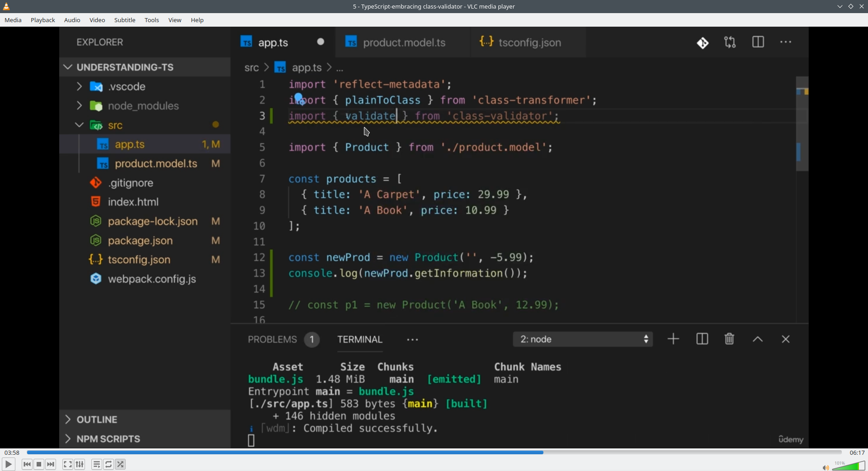Create a new terminal with plus icon
The height and width of the screenshot is (471, 868).
pyautogui.click(x=673, y=339)
